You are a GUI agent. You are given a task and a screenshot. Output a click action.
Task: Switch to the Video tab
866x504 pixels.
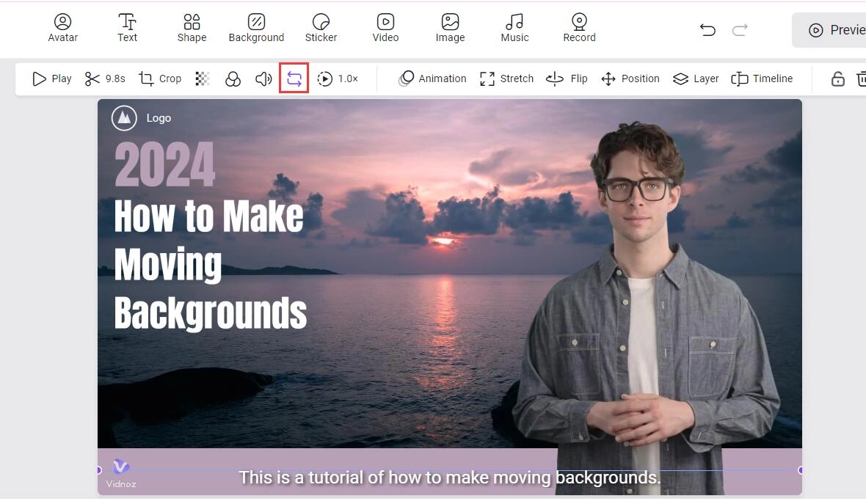[x=385, y=28]
